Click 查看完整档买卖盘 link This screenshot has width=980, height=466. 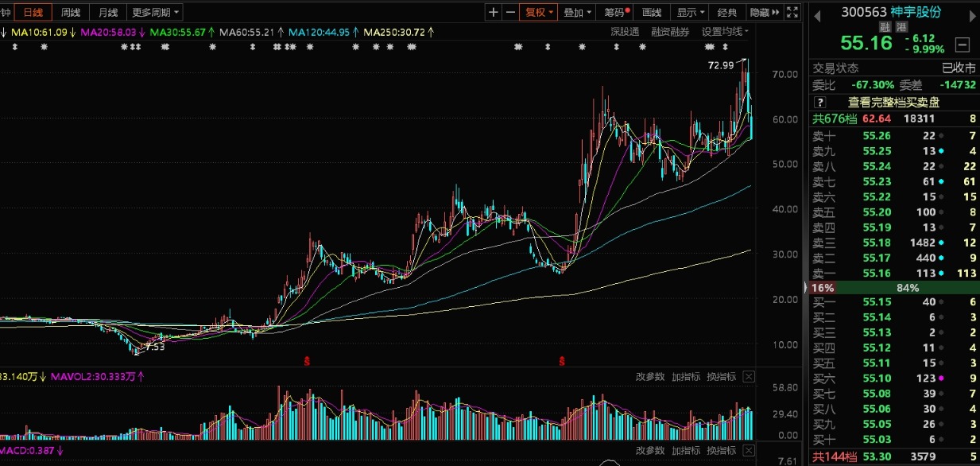(893, 102)
